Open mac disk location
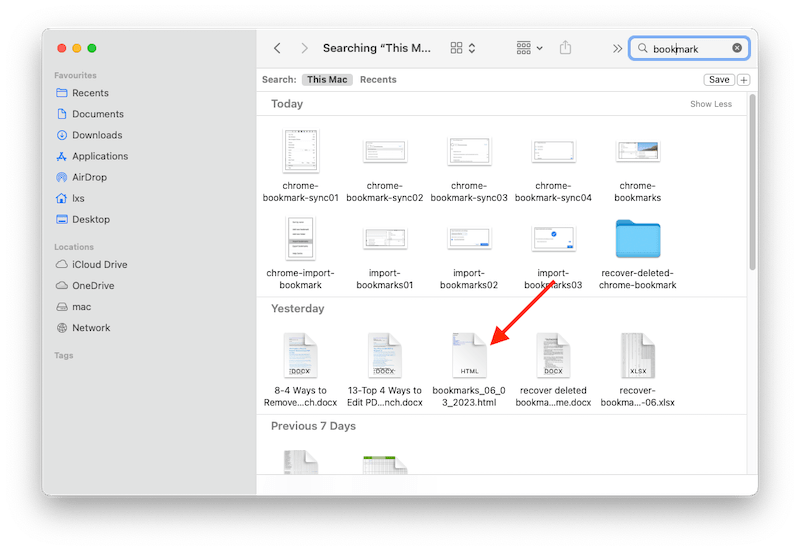Screen dimensions: 800x551 [x=82, y=307]
